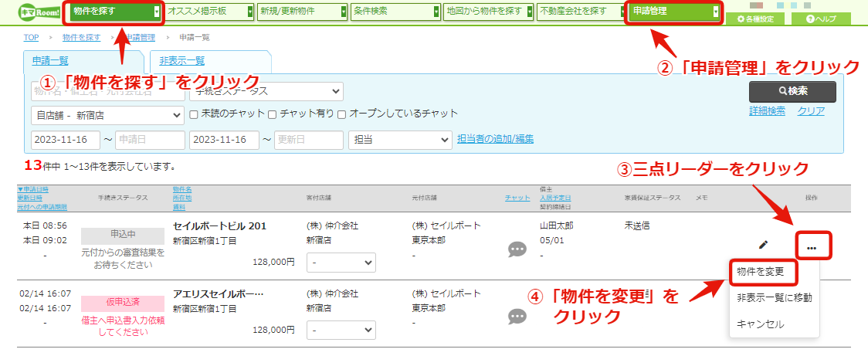868x356 pixels.
Task: Open the 自店舗 - 新宿店 store dropdown
Action: pyautogui.click(x=108, y=116)
